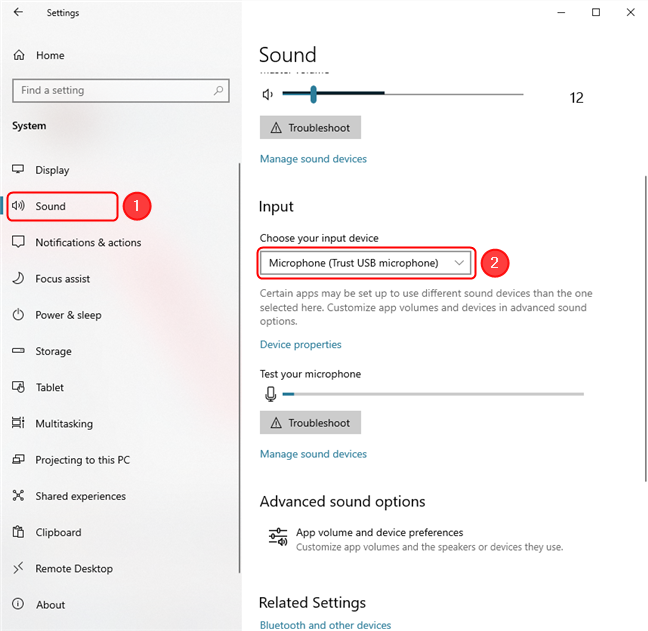Click the Projecting to this PC icon
The width and height of the screenshot is (648, 631).
click(x=18, y=459)
